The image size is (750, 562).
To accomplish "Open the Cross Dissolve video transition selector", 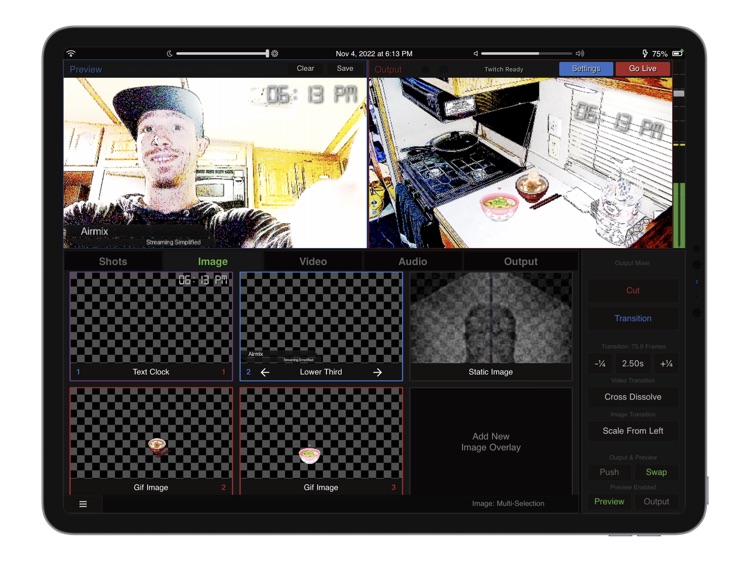I will pos(633,397).
